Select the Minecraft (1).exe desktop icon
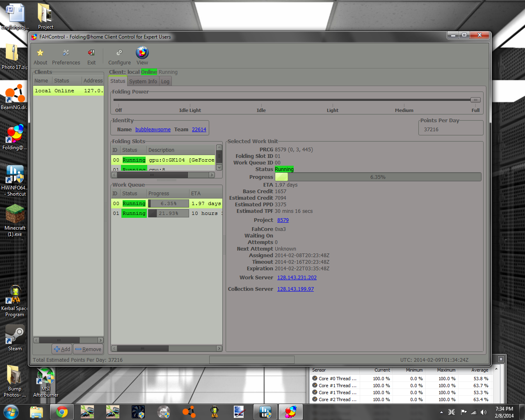Image resolution: width=525 pixels, height=420 pixels. 15,220
